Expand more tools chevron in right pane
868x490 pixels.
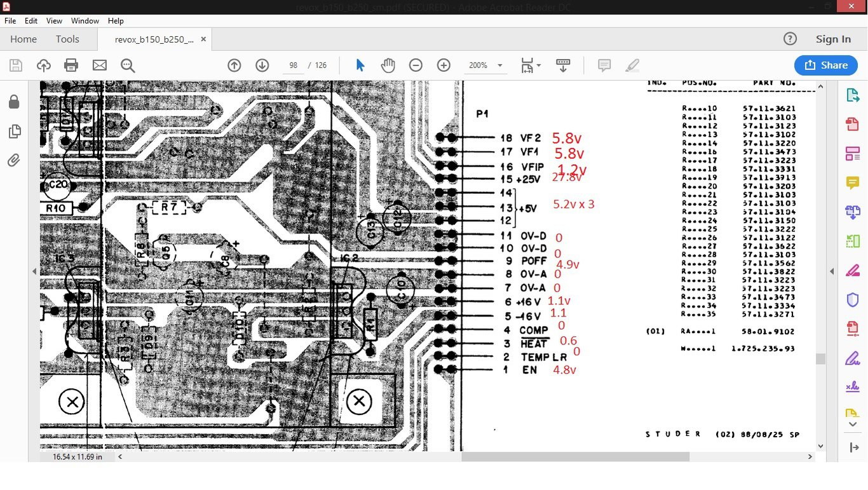tap(852, 424)
